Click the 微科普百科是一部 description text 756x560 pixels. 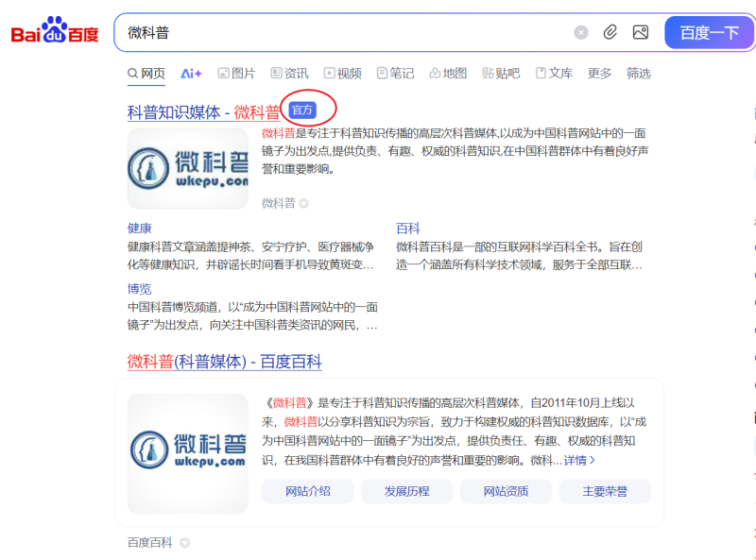pyautogui.click(x=519, y=256)
